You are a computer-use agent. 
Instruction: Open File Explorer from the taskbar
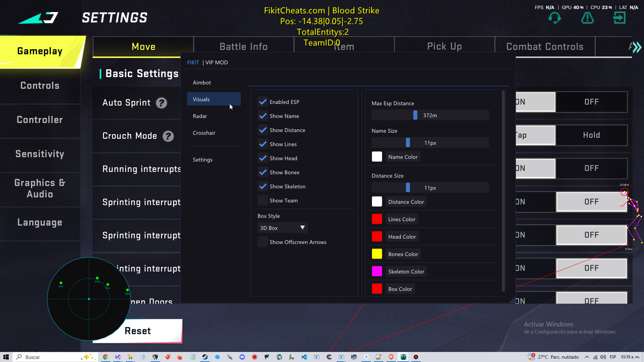tap(130, 357)
